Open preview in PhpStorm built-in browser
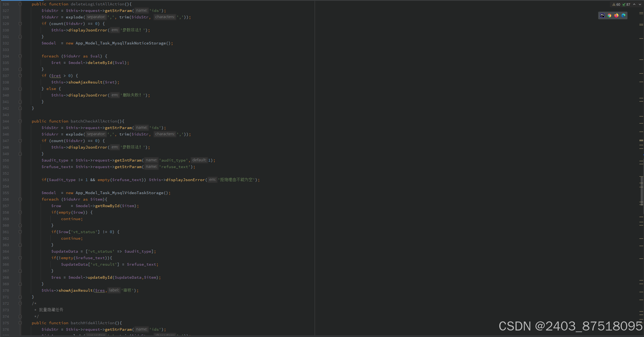The height and width of the screenshot is (337, 644). click(x=602, y=15)
